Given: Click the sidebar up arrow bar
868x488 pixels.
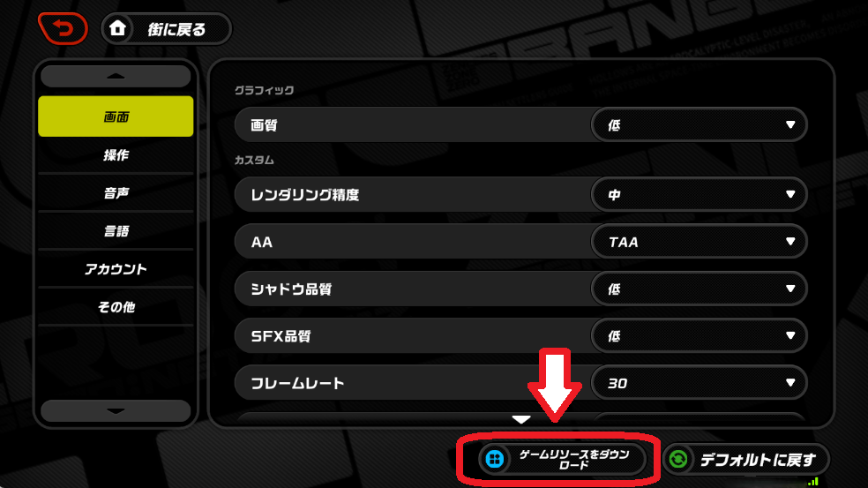Looking at the screenshot, I should 116,77.
